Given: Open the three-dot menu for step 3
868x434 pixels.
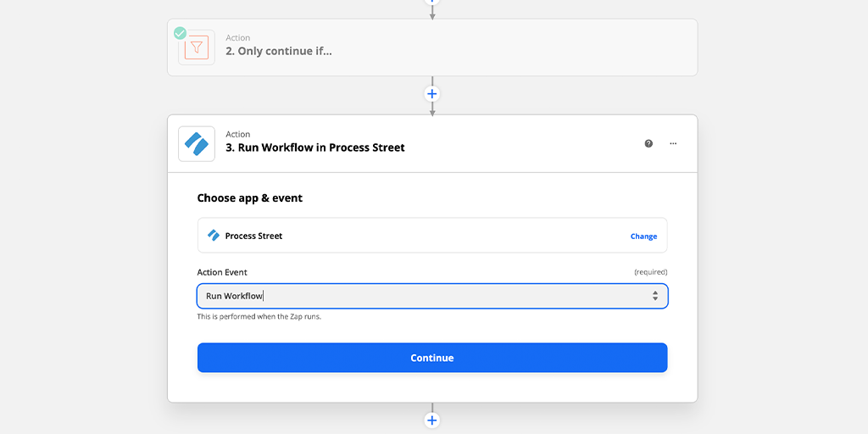Looking at the screenshot, I should tap(673, 143).
